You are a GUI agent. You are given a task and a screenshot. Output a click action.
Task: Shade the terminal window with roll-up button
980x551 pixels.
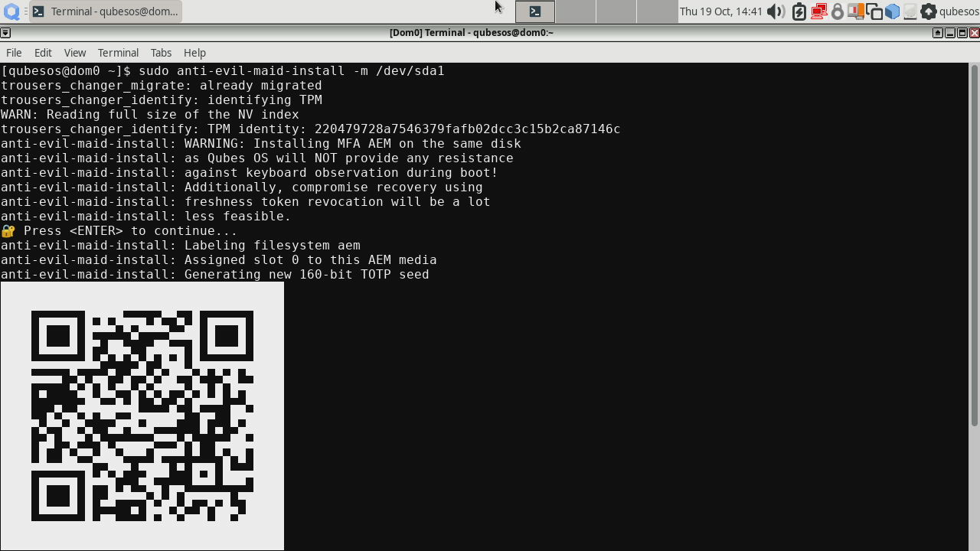[937, 32]
